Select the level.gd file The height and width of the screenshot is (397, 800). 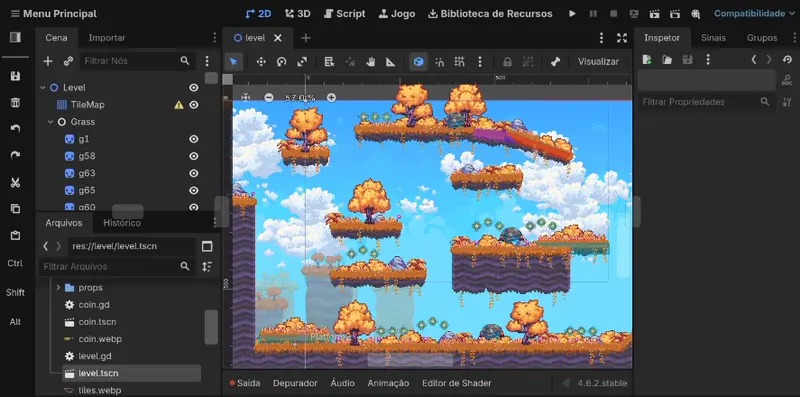[95, 356]
